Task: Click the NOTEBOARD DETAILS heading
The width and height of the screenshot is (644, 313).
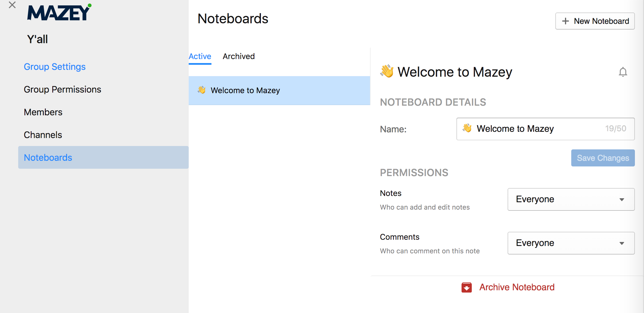Action: (x=433, y=102)
